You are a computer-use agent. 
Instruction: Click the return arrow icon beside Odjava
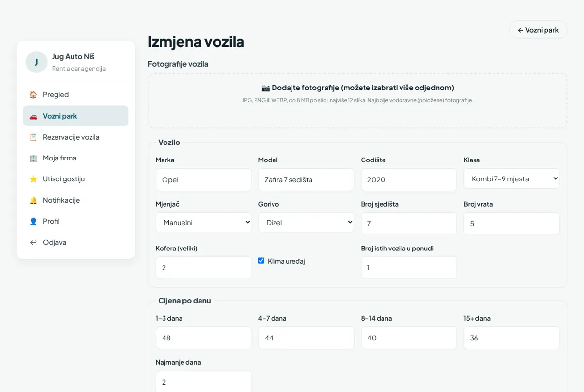click(33, 242)
